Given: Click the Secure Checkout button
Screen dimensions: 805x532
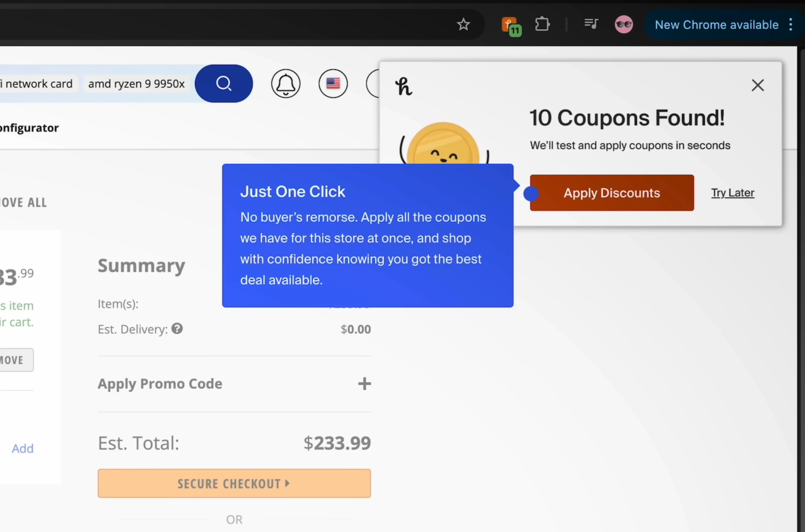Looking at the screenshot, I should 234,483.
